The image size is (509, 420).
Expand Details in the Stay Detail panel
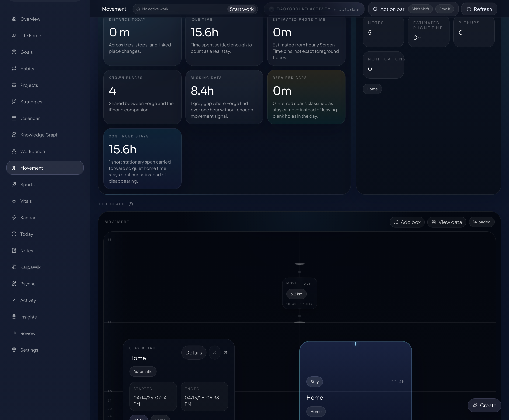(194, 353)
